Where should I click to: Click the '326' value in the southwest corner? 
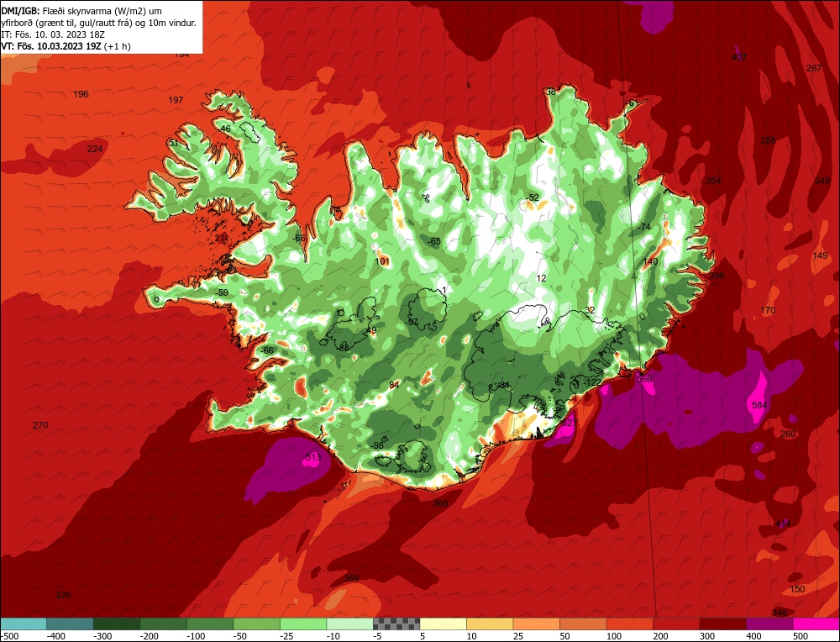pos(63,596)
